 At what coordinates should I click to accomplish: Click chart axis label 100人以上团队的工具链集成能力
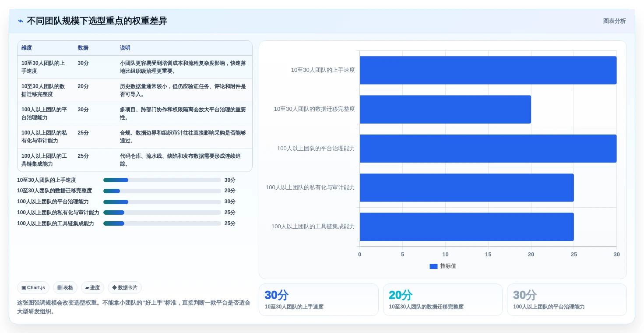(x=313, y=227)
